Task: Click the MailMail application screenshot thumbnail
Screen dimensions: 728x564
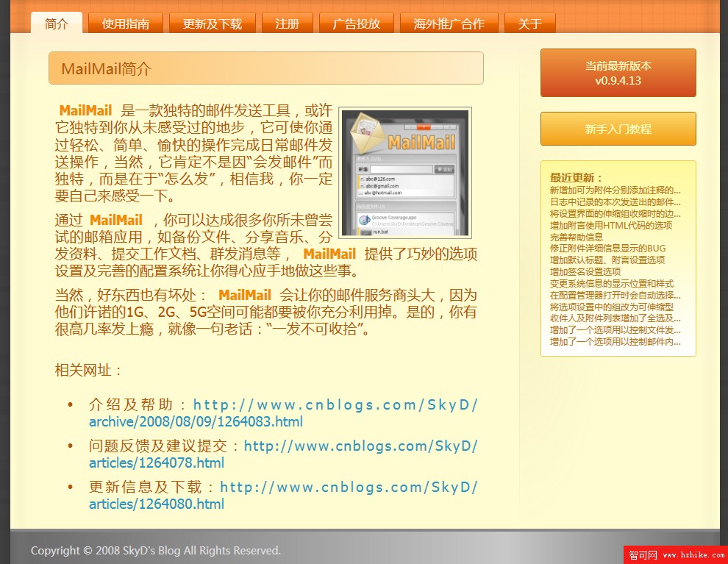Action: 405,174
